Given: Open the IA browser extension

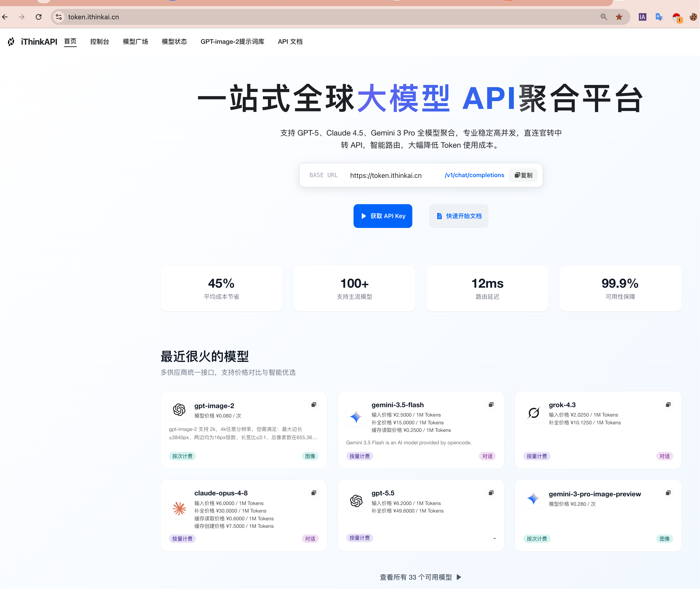Looking at the screenshot, I should click(642, 17).
